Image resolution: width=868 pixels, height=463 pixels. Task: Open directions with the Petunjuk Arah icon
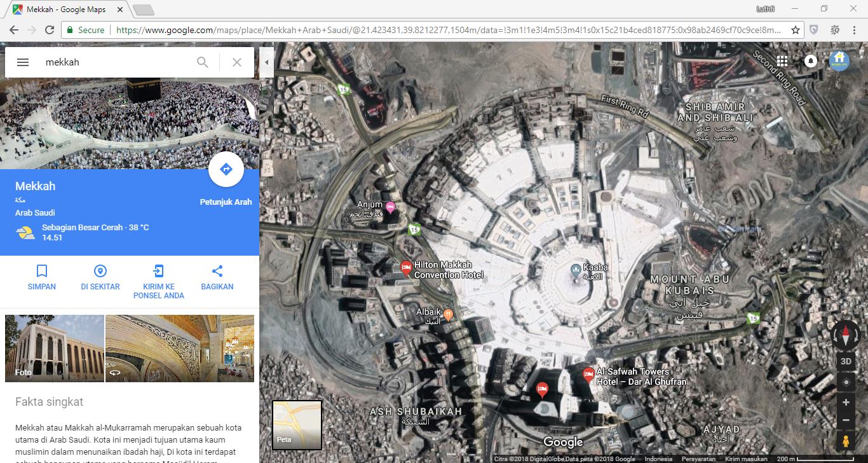(x=226, y=169)
